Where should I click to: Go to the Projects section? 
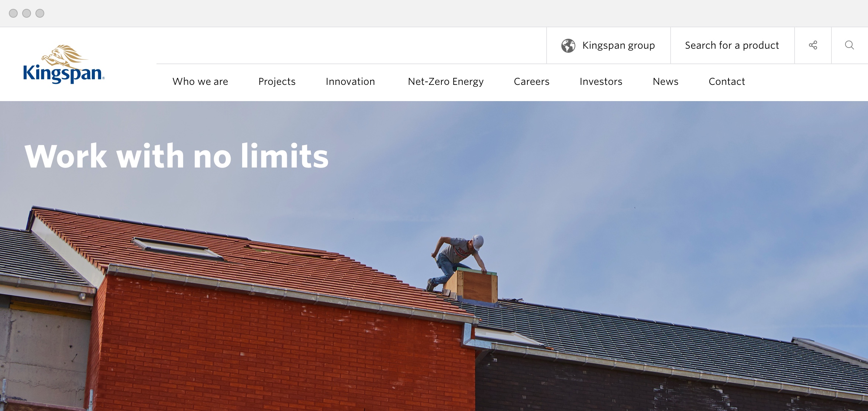point(277,82)
